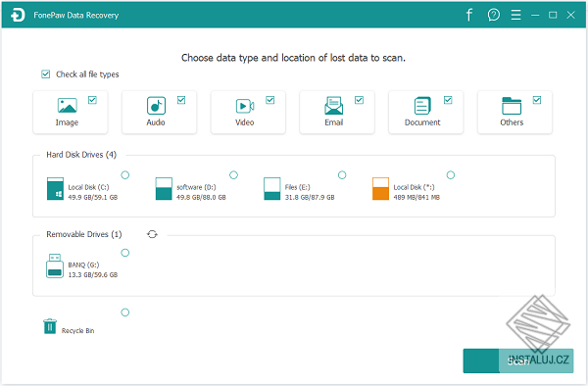Refresh the Removable Drives list

pyautogui.click(x=152, y=234)
